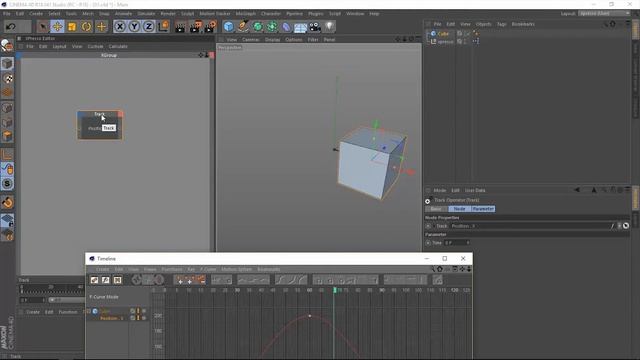Click the Floor grid icon
Image resolution: width=640 pixels, height=360 pixels.
[300, 27]
